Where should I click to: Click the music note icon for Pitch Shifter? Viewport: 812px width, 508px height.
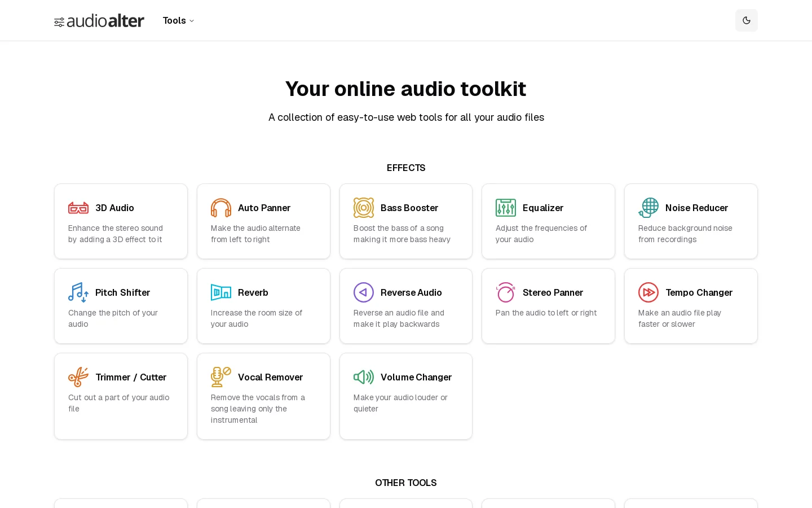(78, 292)
